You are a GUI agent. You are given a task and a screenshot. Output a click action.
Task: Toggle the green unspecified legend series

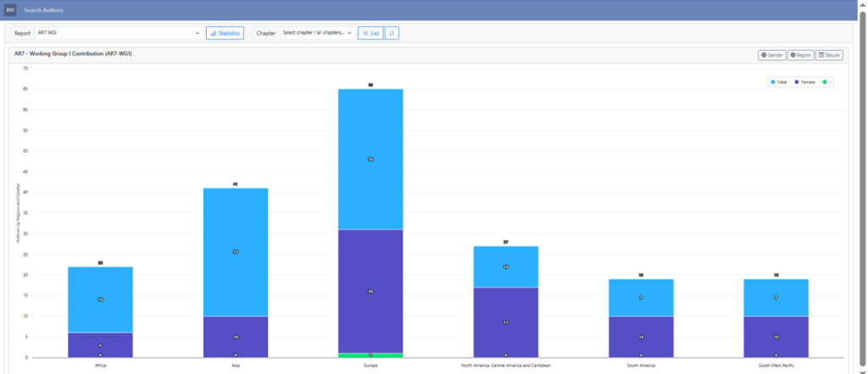click(825, 82)
